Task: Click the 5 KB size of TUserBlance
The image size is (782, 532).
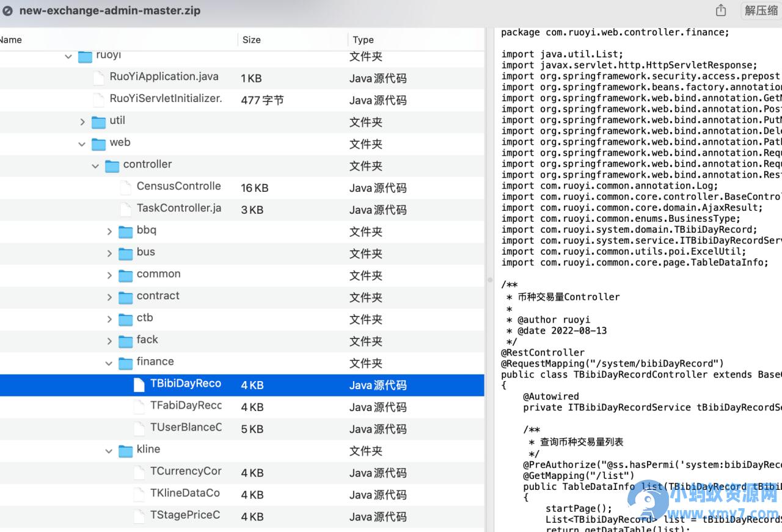Action: click(x=252, y=429)
